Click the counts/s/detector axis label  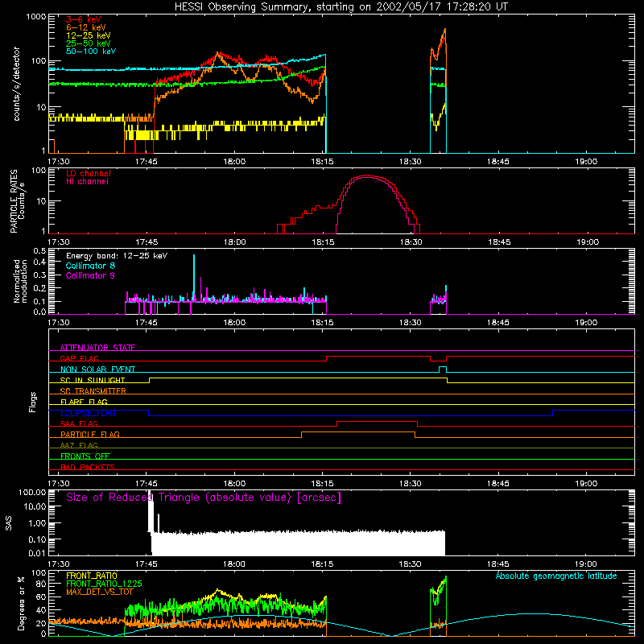click(16, 84)
